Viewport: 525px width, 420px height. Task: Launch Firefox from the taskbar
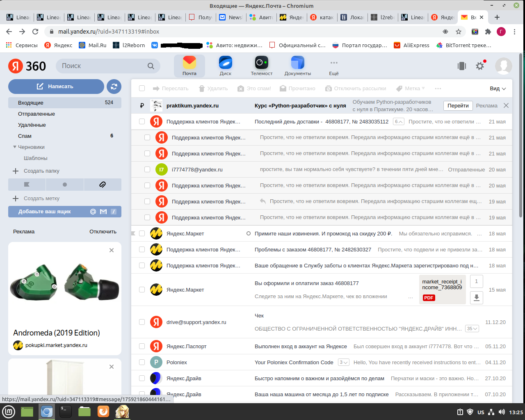pyautogui.click(x=103, y=411)
